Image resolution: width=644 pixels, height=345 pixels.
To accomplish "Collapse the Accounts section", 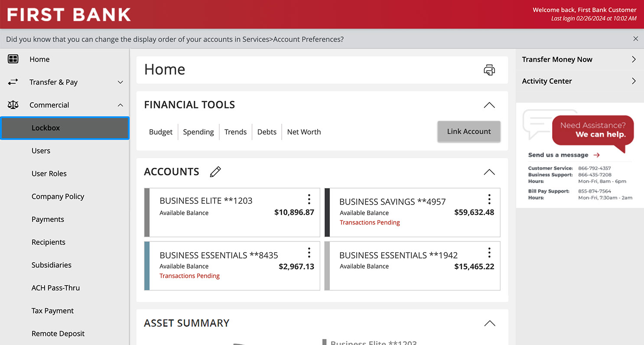I will click(489, 172).
